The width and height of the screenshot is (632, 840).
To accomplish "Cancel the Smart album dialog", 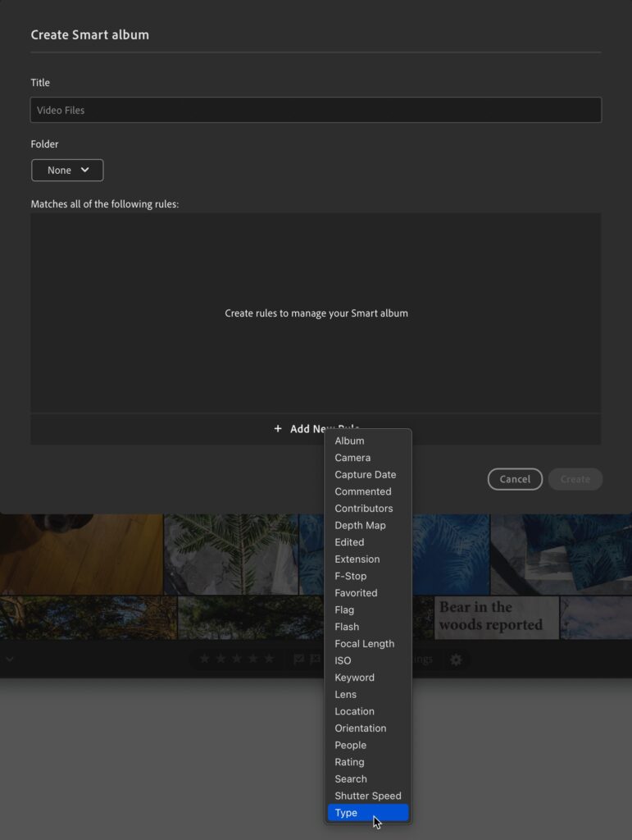I will tap(515, 479).
